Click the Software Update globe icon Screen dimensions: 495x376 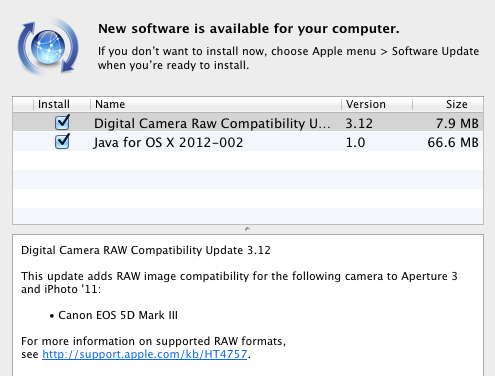tap(48, 47)
